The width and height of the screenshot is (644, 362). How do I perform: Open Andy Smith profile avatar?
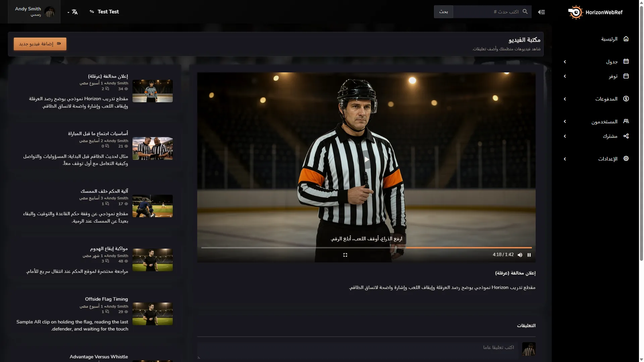[x=50, y=12]
